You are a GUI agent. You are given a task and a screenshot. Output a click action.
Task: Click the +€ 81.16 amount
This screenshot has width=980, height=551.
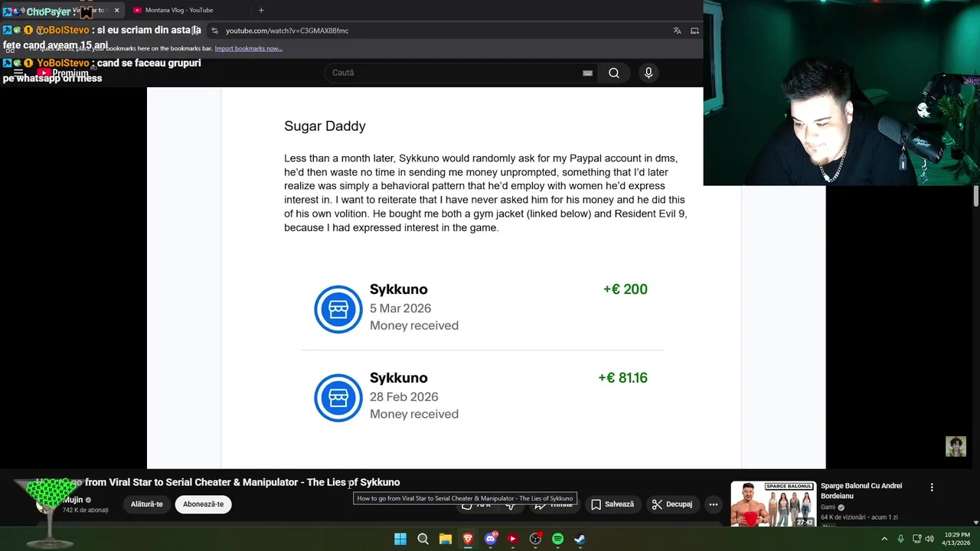622,378
